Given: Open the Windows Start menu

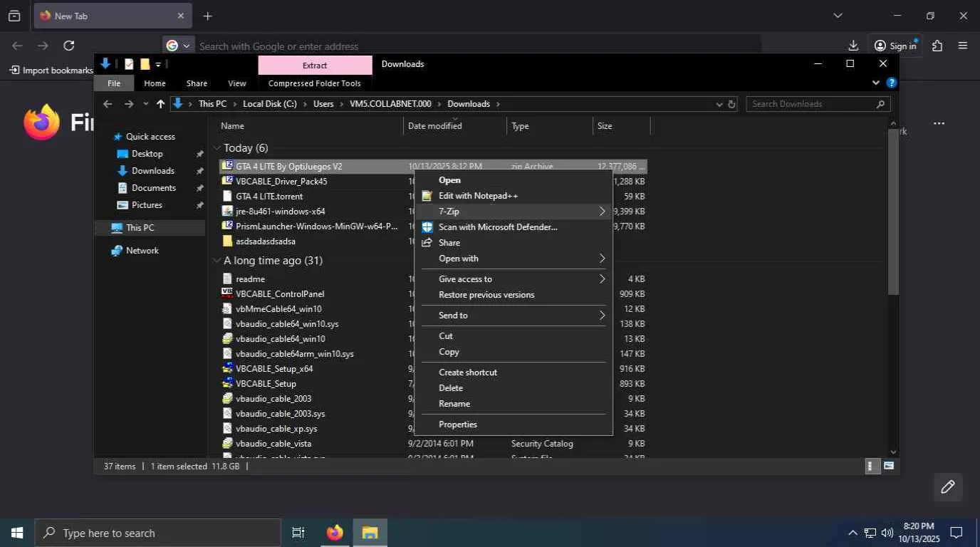Looking at the screenshot, I should pyautogui.click(x=17, y=533).
